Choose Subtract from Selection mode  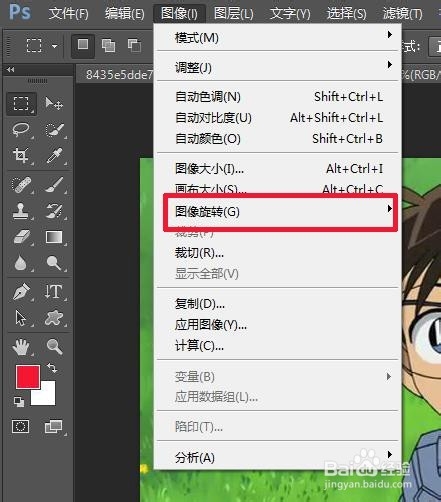134,45
